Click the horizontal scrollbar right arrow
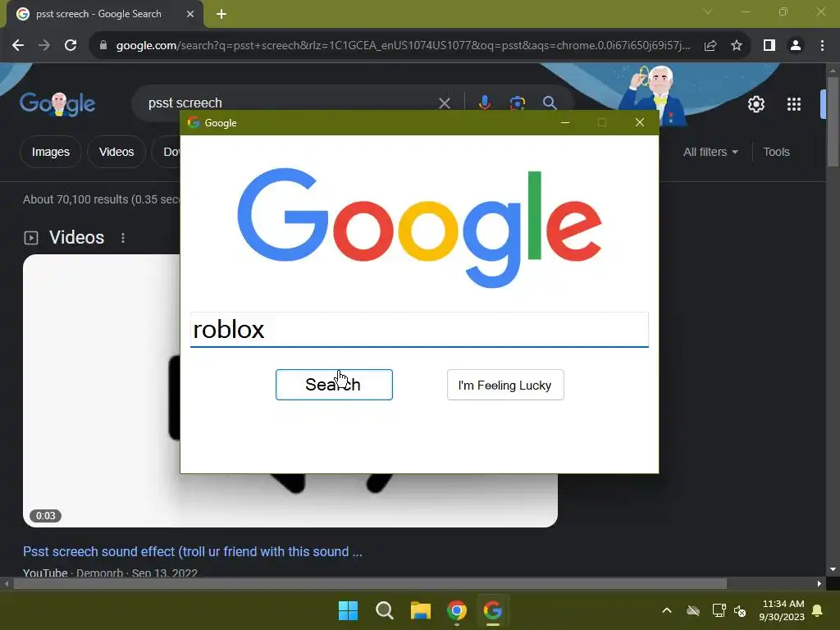Viewport: 840px width, 630px height. click(819, 584)
